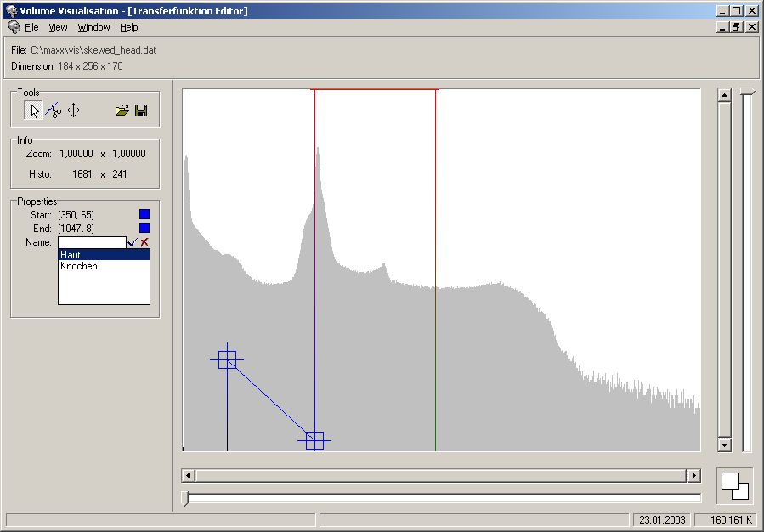Select the scissors cut tool
Screen dimensions: 764x532
click(x=54, y=110)
